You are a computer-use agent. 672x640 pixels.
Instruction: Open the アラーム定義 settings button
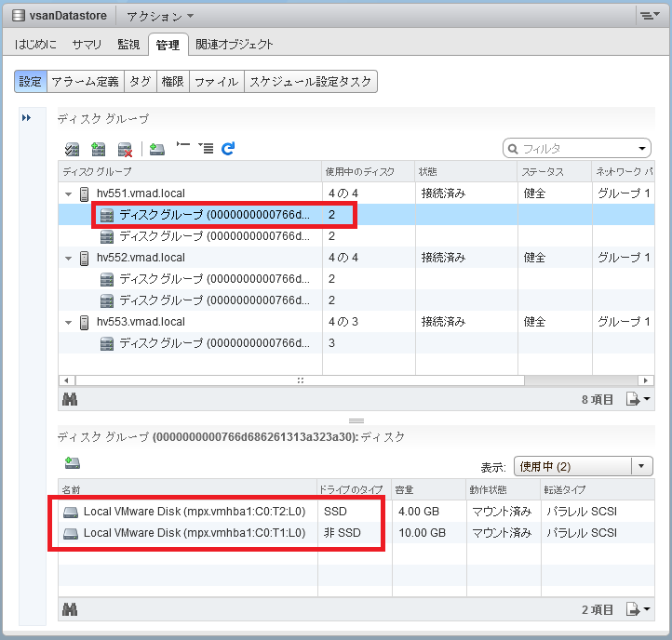coord(85,82)
